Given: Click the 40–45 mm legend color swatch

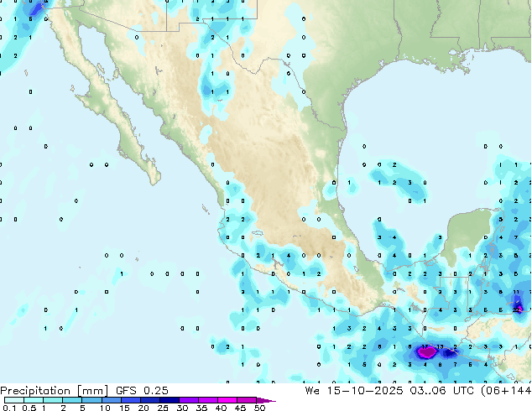Looking at the screenshot, I should [x=227, y=400].
